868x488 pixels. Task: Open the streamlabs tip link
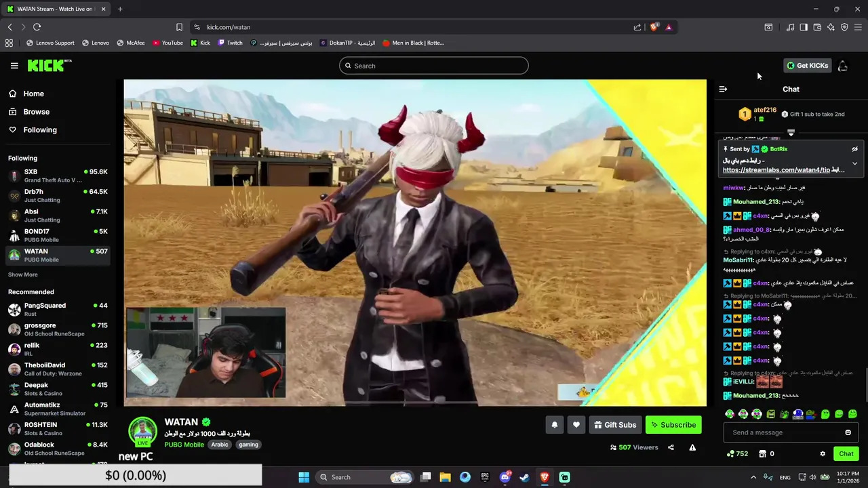[x=776, y=170]
